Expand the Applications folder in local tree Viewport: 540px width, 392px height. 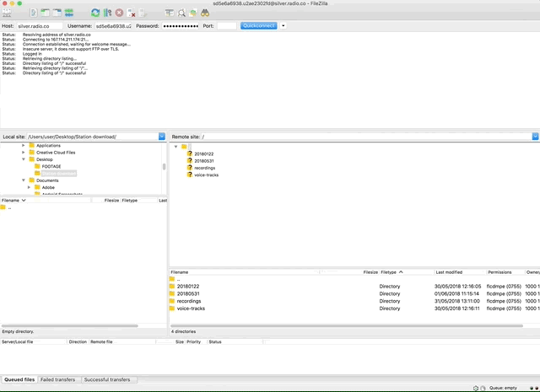click(24, 145)
